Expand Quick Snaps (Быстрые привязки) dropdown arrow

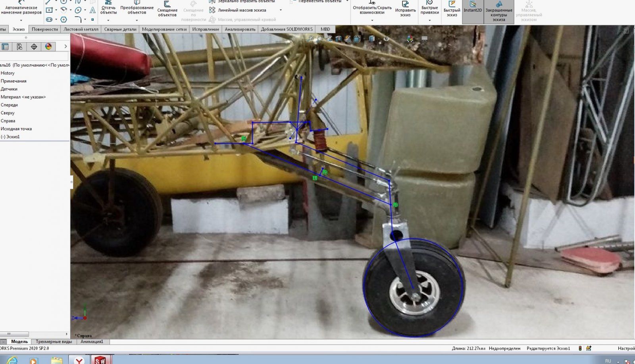429,20
